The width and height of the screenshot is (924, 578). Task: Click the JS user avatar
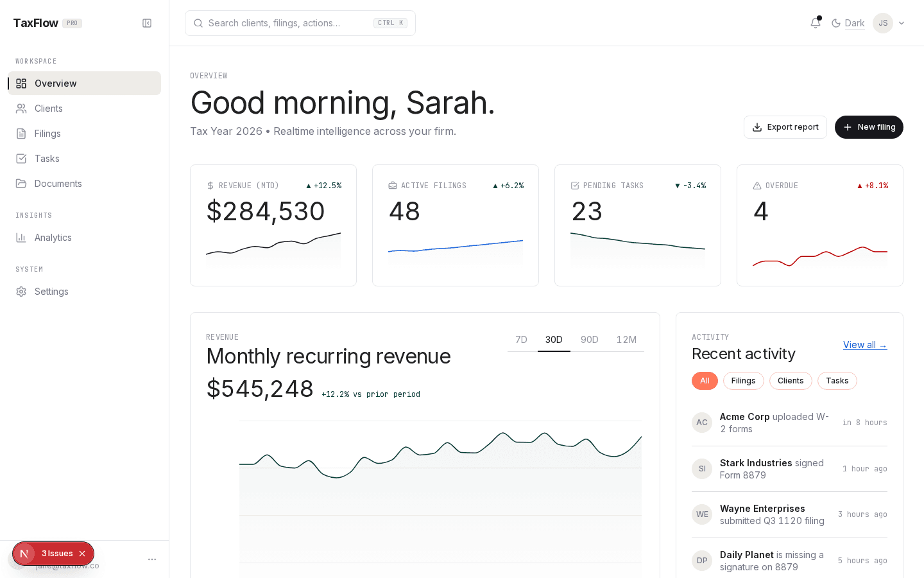click(883, 23)
